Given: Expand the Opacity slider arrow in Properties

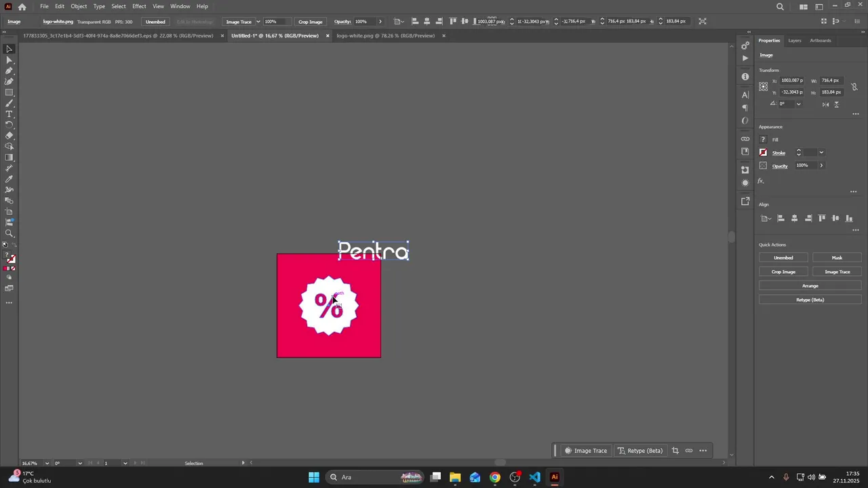Looking at the screenshot, I should tap(821, 165).
